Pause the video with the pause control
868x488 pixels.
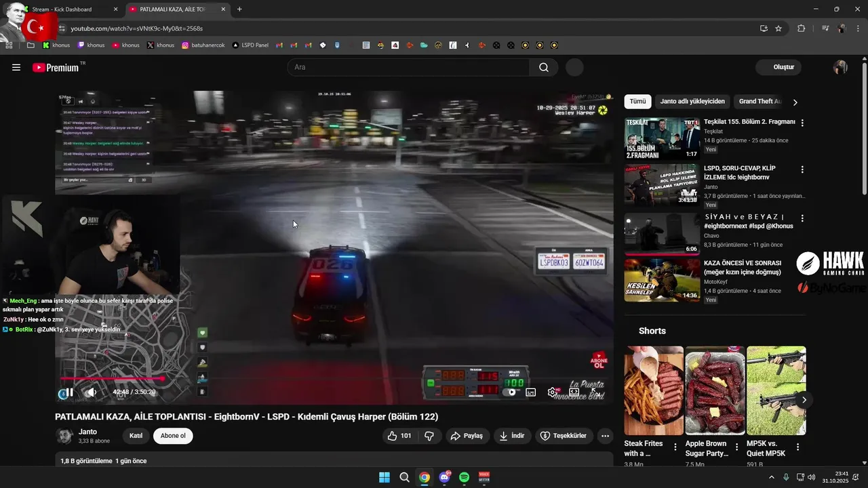click(68, 392)
